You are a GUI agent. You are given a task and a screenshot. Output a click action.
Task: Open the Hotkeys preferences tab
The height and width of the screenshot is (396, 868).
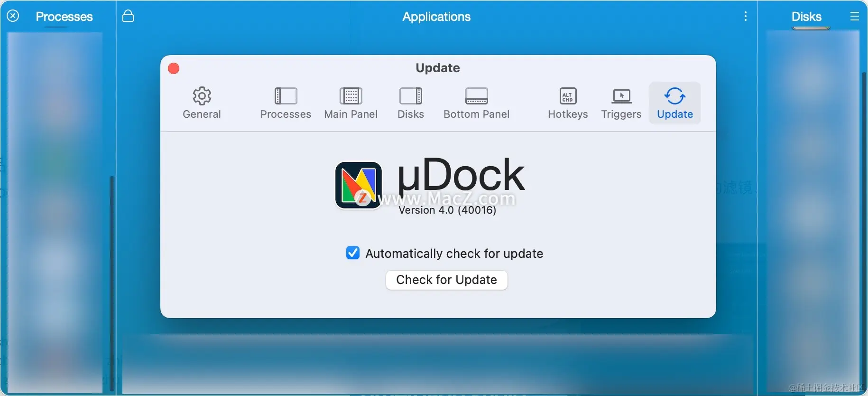click(x=568, y=103)
